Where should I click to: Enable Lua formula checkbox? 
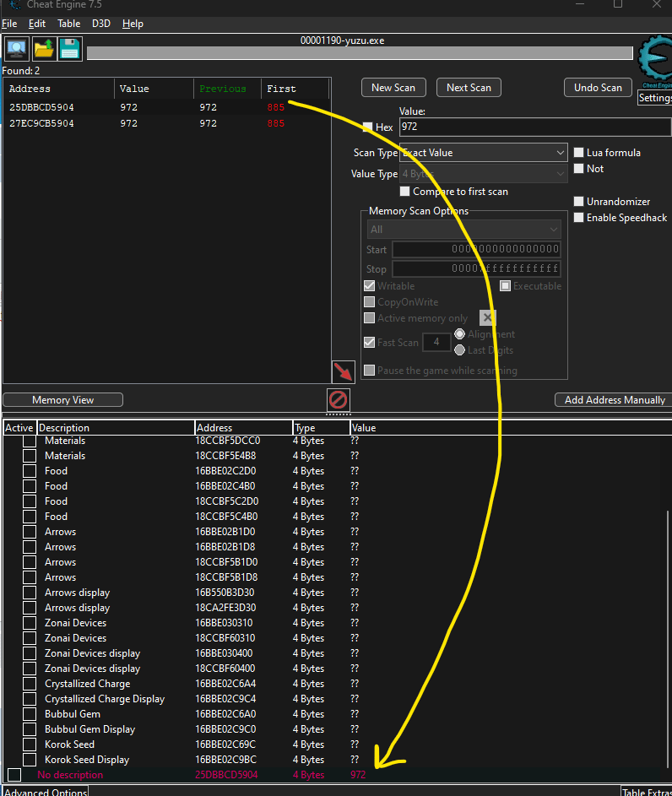578,152
